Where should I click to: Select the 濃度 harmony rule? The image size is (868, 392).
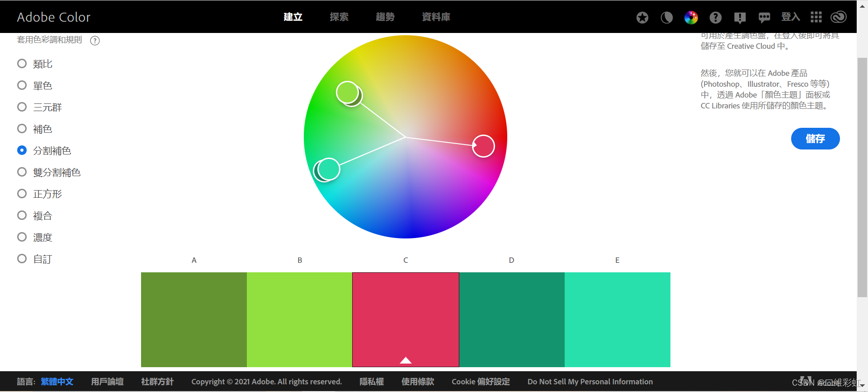[35, 237]
